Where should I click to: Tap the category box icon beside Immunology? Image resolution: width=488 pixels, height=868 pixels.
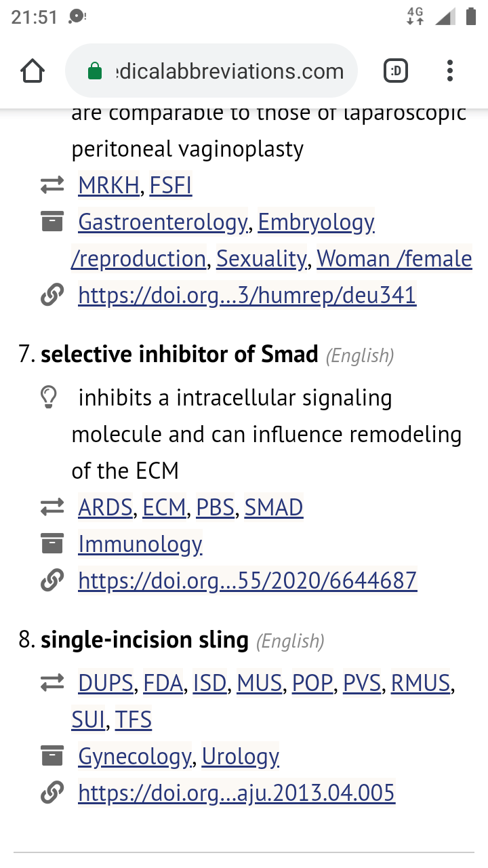coord(52,543)
